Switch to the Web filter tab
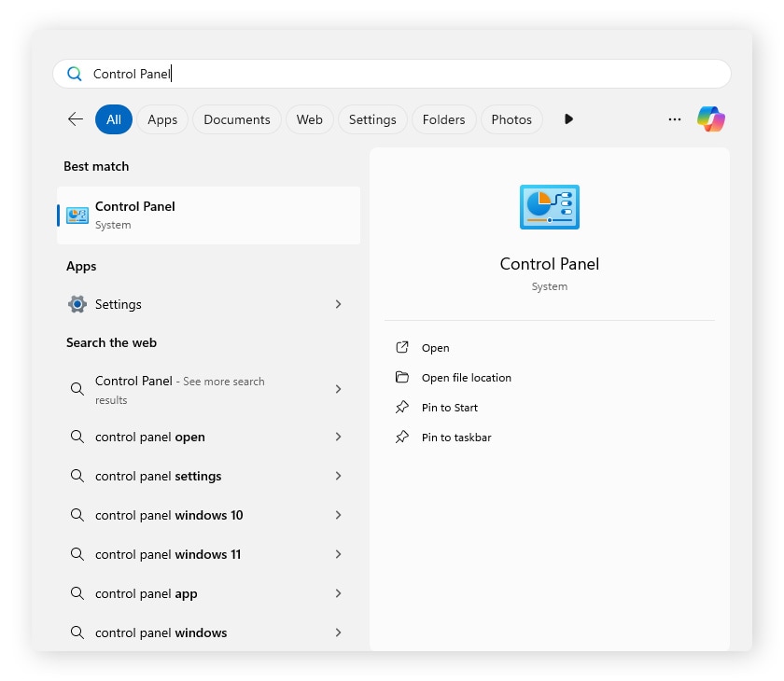Image resolution: width=784 pixels, height=681 pixels. 309,119
